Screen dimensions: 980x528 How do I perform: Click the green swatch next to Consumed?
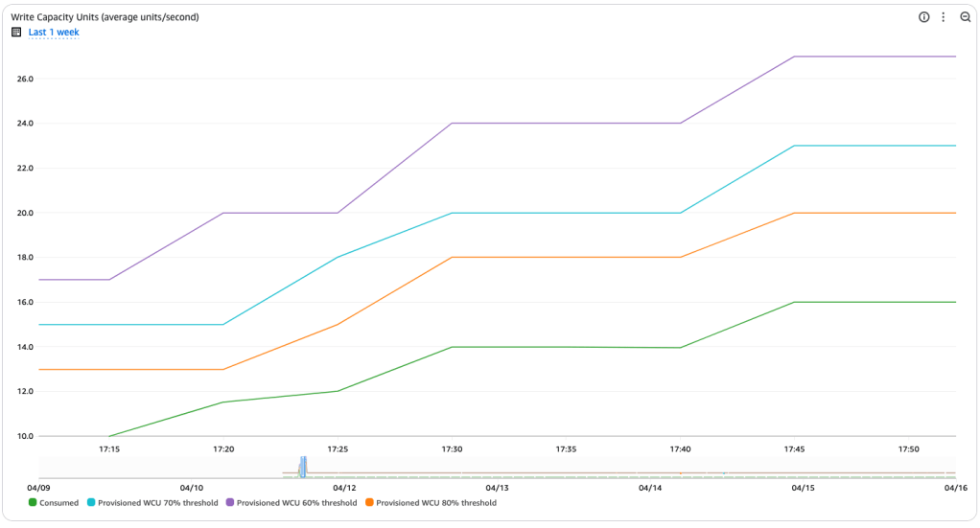tap(34, 502)
